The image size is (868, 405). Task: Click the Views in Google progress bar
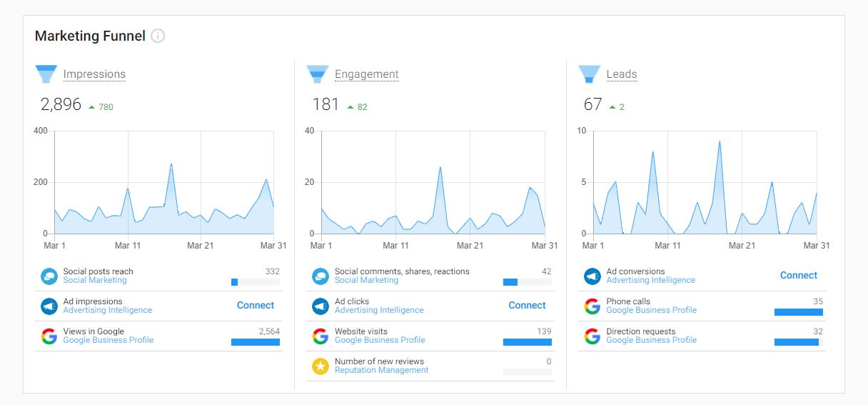pos(255,342)
